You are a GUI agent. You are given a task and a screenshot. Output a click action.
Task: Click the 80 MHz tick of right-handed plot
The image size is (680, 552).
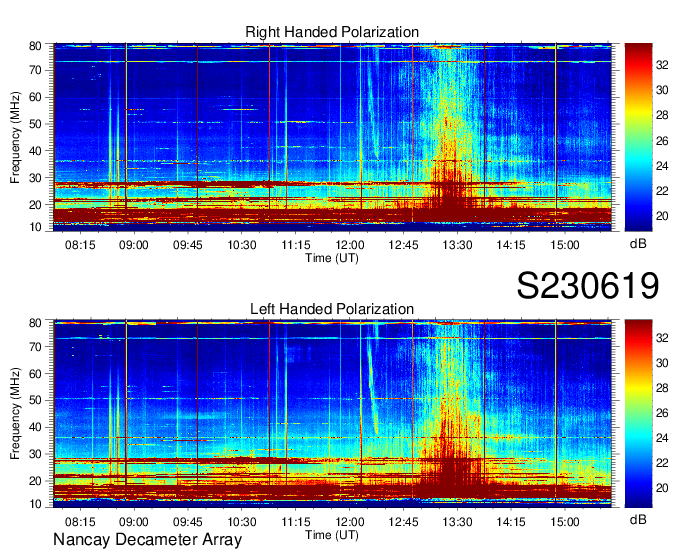click(x=35, y=46)
